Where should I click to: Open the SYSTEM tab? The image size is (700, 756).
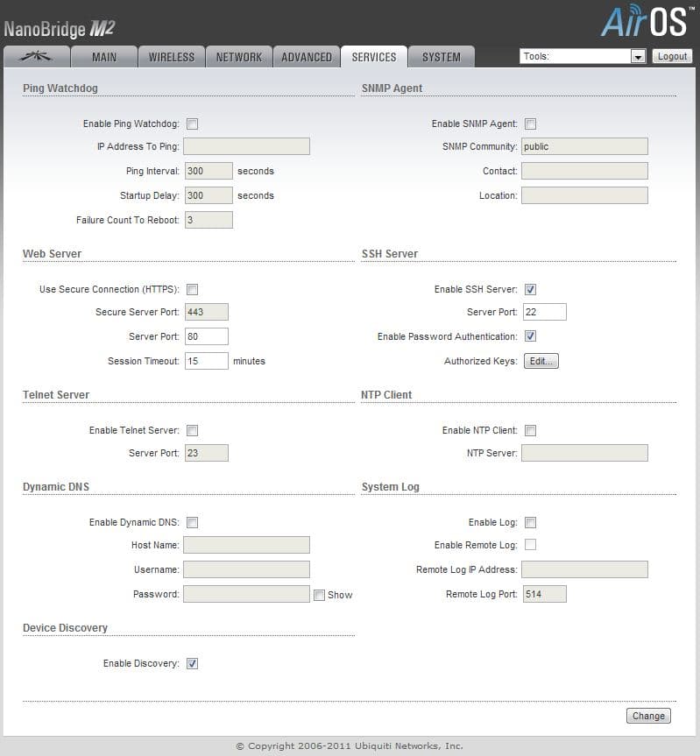[442, 57]
